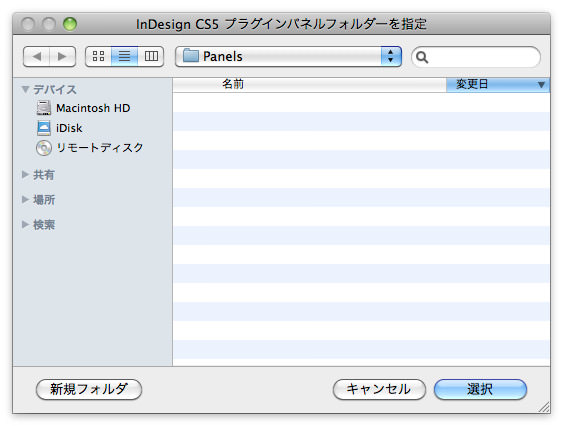Viewport: 563px width, 426px height.
Task: Click the green zoom window button
Action: point(70,24)
